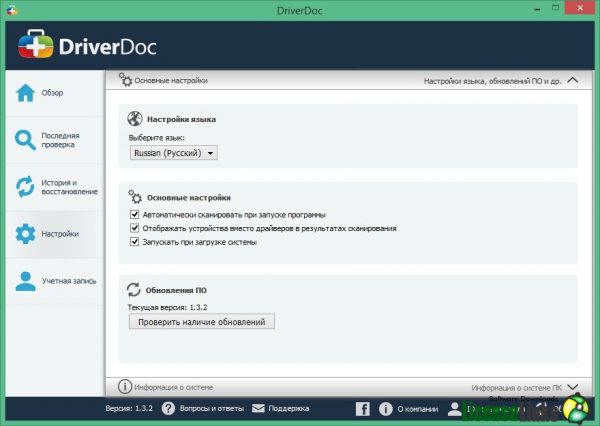Click the Выберите язык: label
The height and width of the screenshot is (426, 600).
coord(157,138)
